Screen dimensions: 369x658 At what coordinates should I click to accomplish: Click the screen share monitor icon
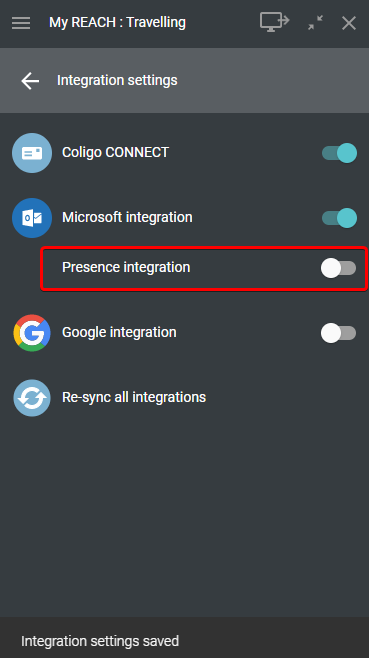(275, 22)
